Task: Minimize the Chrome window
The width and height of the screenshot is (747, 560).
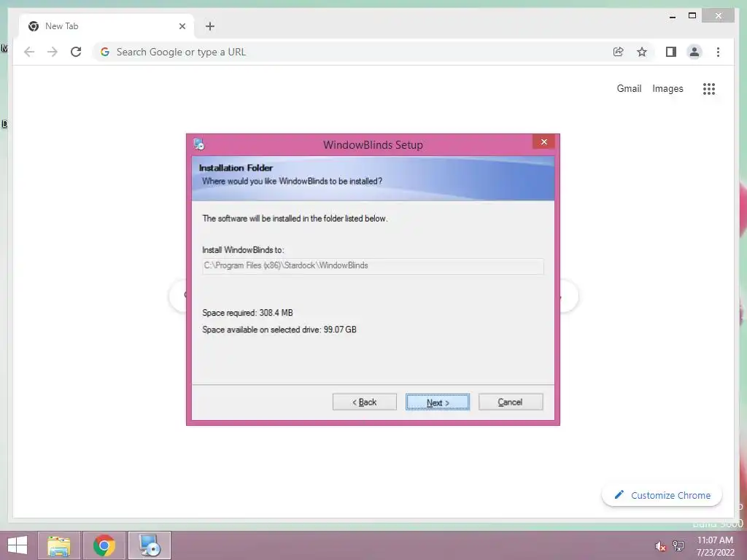Action: (x=672, y=16)
